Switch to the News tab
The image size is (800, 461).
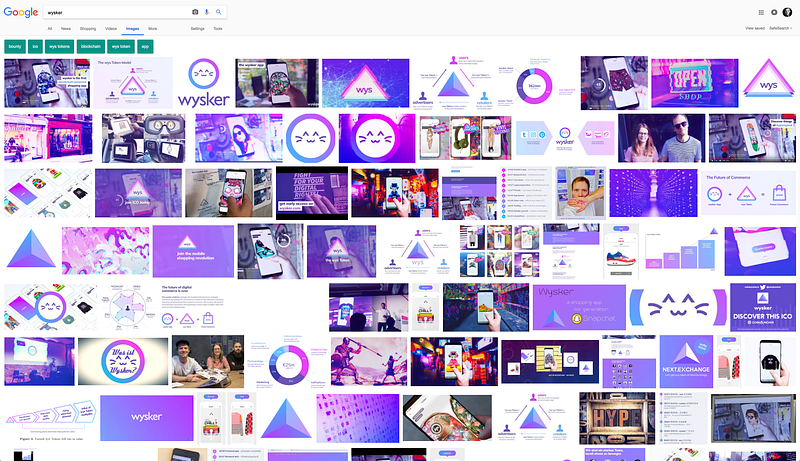[66, 29]
